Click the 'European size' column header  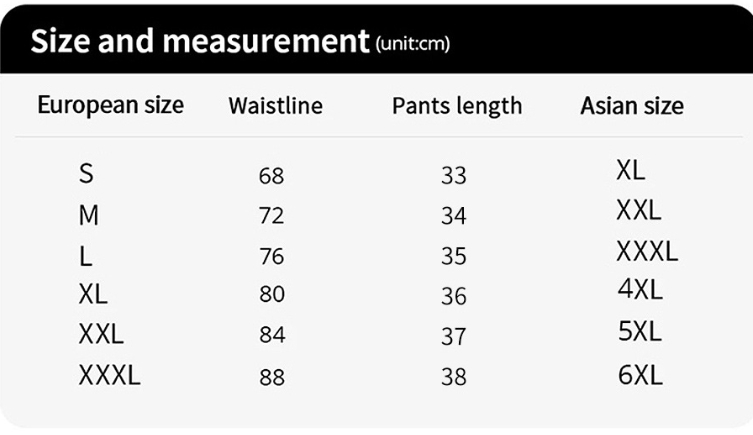110,105
